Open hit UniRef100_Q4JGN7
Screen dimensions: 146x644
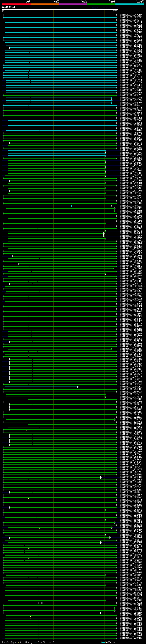click(x=131, y=15)
